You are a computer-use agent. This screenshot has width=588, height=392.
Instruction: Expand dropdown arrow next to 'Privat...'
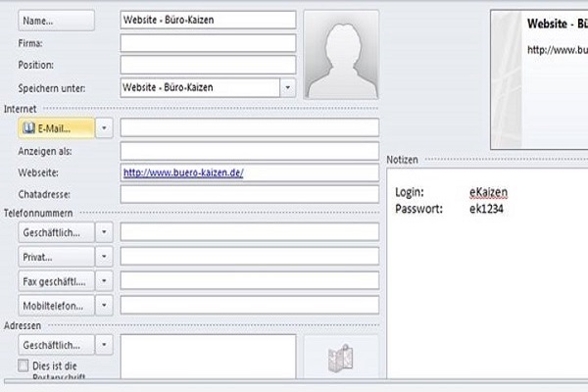click(105, 256)
